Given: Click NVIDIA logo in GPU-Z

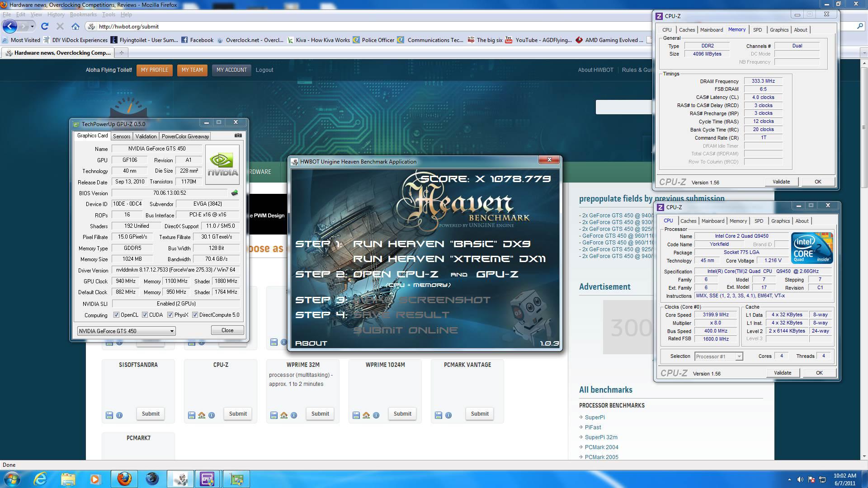Looking at the screenshot, I should 222,164.
